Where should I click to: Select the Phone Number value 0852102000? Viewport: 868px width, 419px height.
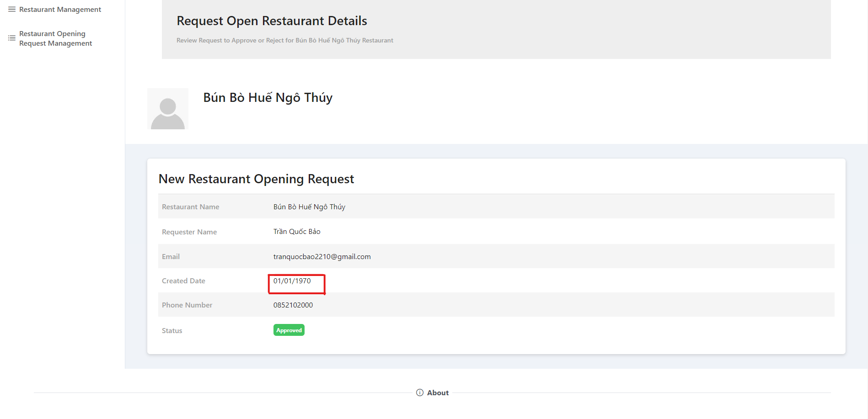click(293, 305)
